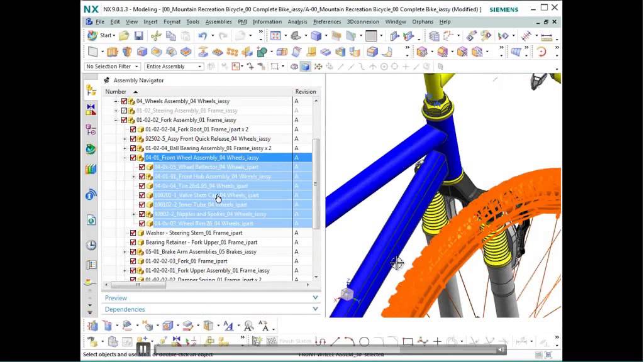Open the Analysis menu

coord(297,22)
